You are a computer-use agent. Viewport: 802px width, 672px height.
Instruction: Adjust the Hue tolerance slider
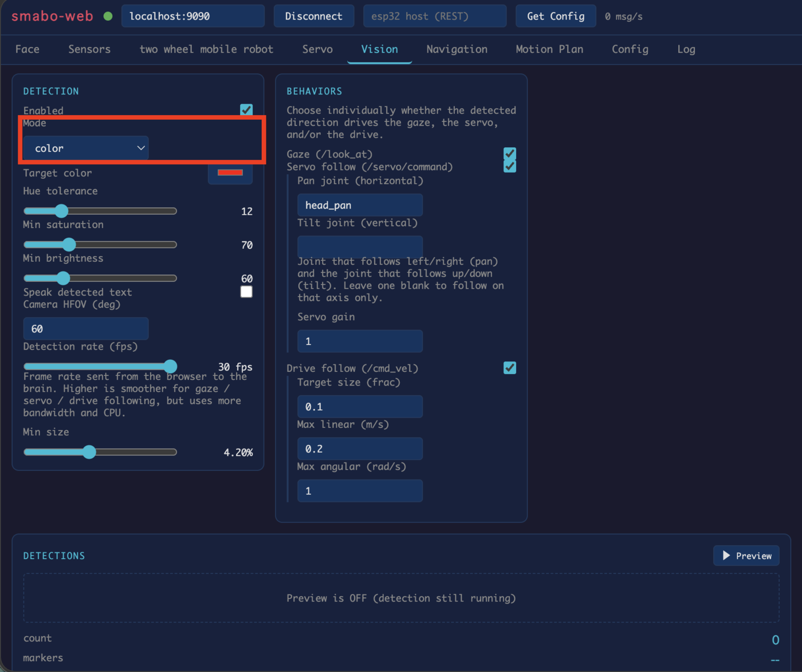[100, 211]
